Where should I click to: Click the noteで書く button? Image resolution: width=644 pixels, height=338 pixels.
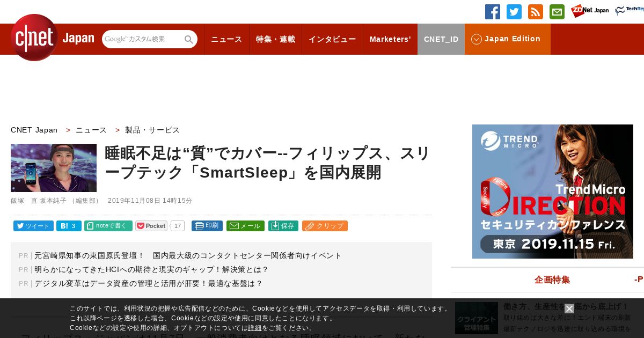[108, 226]
